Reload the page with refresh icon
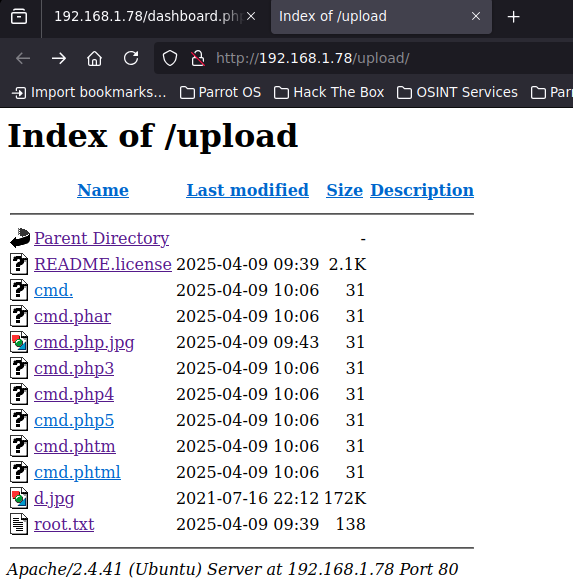Viewport: 573px width, 587px height. [x=131, y=58]
